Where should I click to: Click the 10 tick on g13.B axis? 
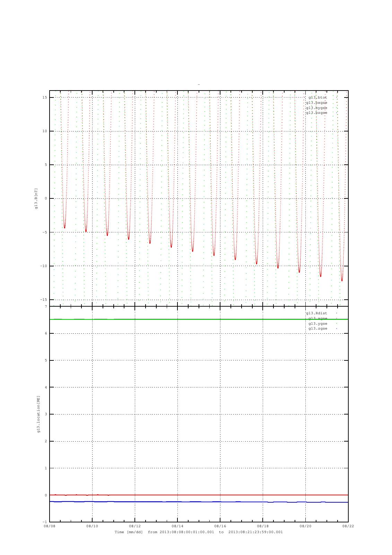click(x=45, y=131)
